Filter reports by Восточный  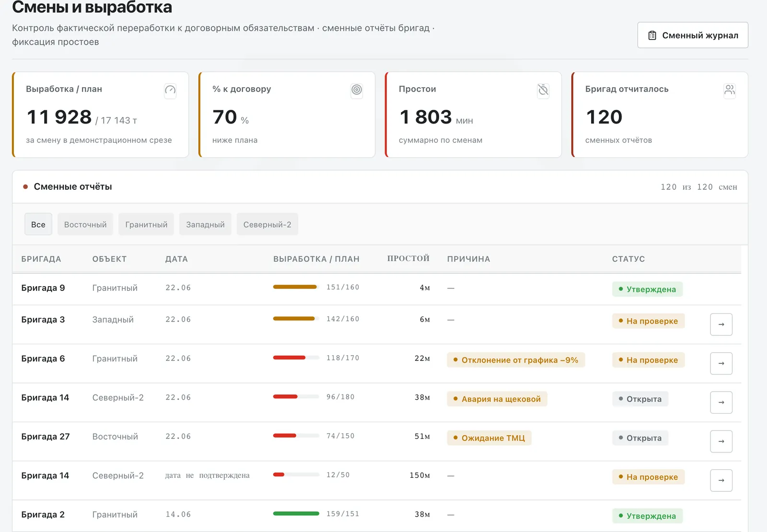point(85,224)
